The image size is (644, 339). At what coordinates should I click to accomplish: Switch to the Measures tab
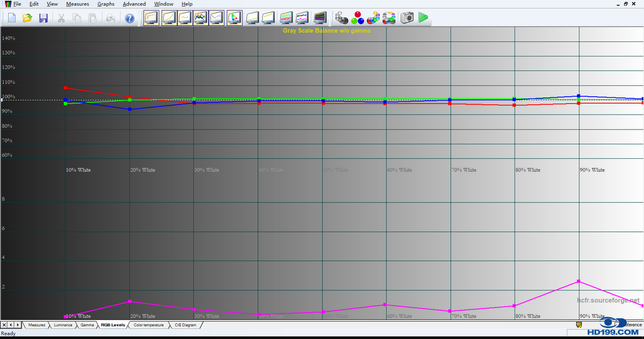tap(37, 325)
